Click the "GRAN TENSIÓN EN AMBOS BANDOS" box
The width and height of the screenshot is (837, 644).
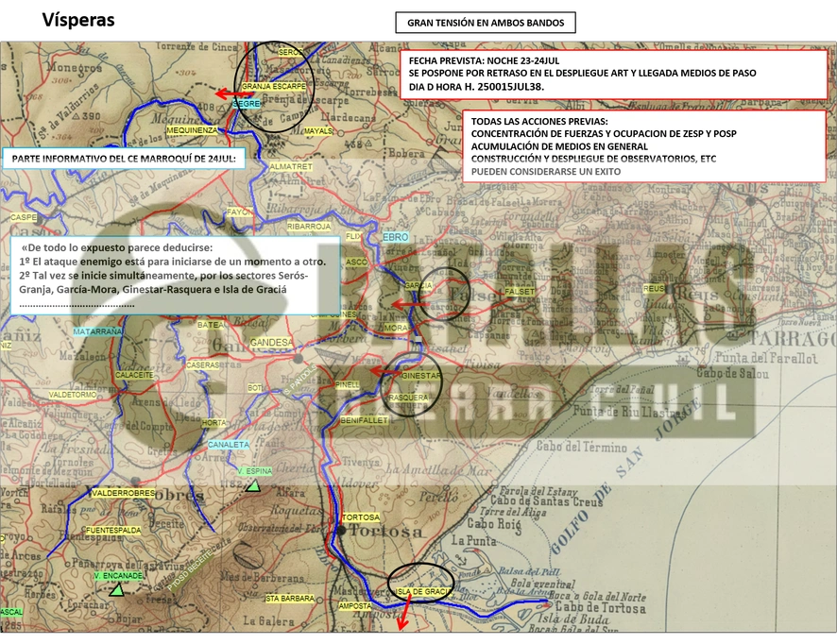486,23
